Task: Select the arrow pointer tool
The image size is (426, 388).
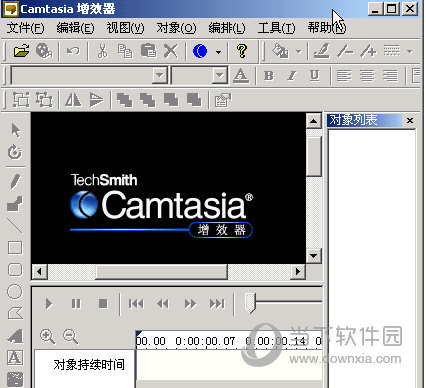Action: 15,130
